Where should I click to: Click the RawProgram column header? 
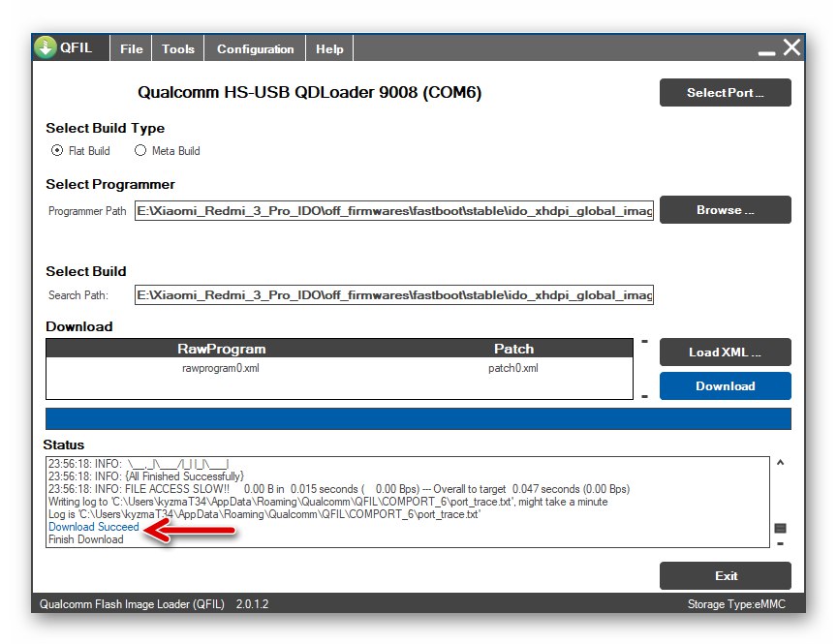222,349
